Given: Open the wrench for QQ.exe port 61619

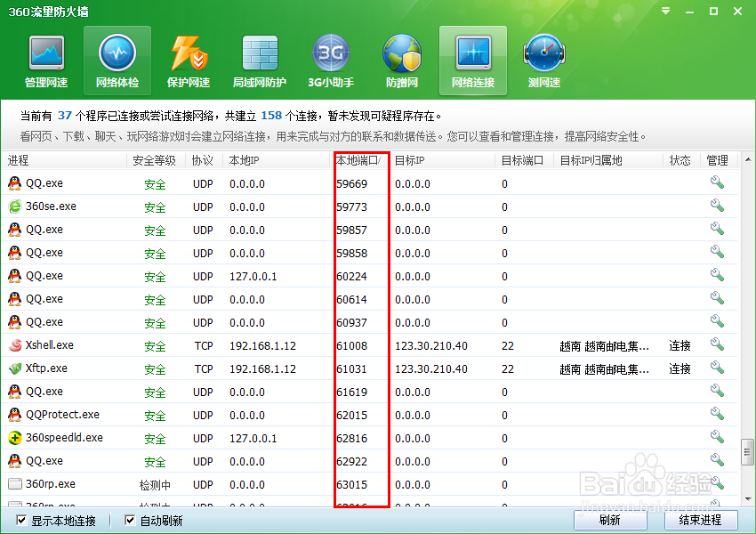Looking at the screenshot, I should pyautogui.click(x=717, y=391).
